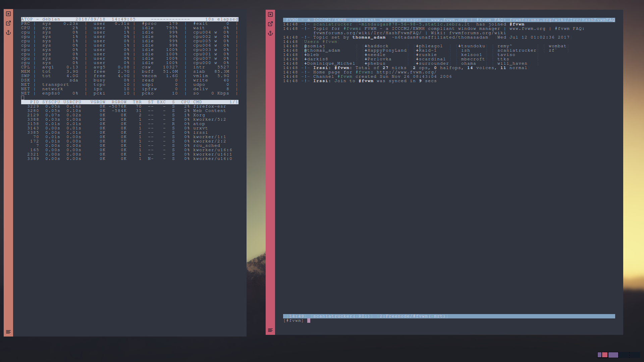This screenshot has height=362, width=644.
Task: Close the atop terminal window
Action: 8,14
